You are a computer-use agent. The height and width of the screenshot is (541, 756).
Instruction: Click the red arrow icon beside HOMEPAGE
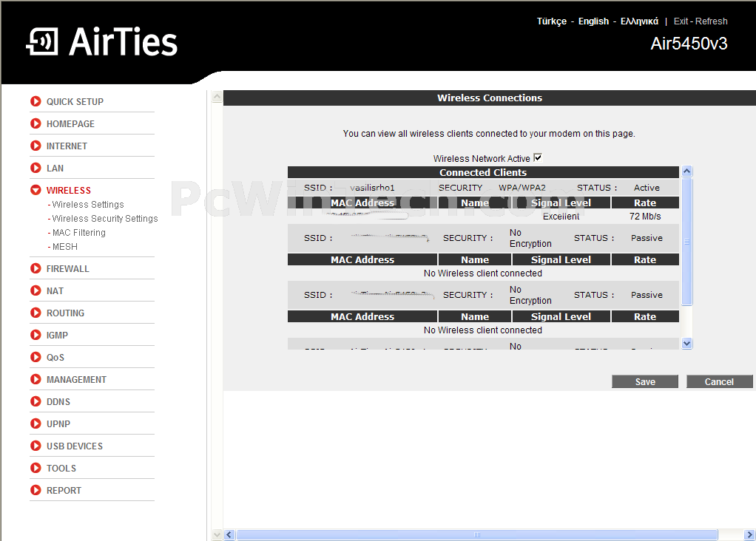pyautogui.click(x=36, y=123)
